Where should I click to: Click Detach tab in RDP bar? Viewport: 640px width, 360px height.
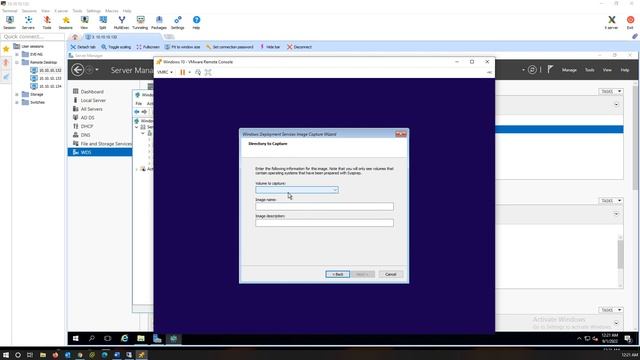coord(83,47)
